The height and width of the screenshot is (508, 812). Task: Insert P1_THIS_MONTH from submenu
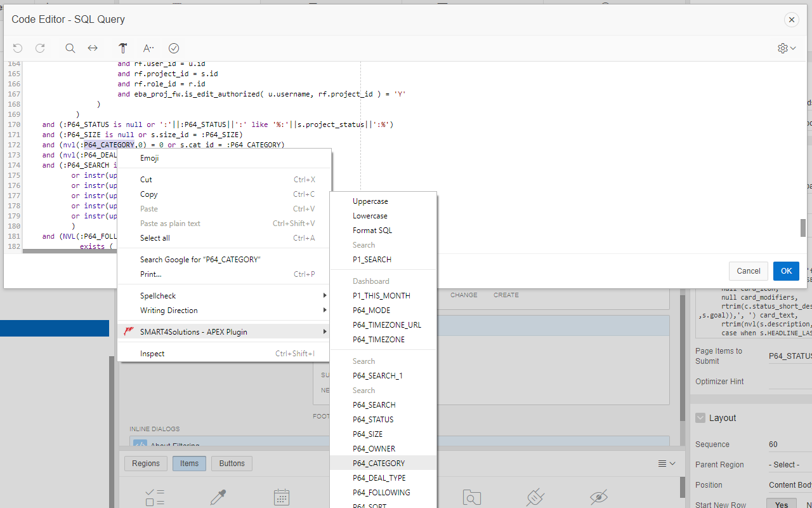[x=383, y=296]
